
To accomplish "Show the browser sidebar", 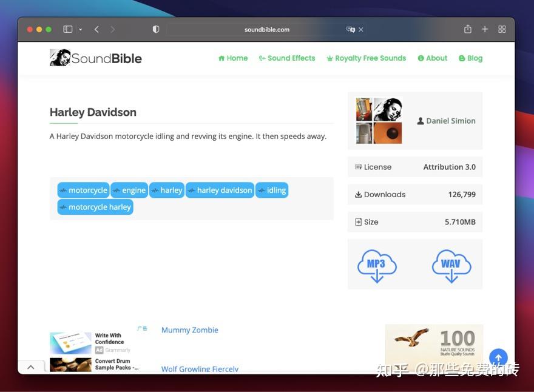I will click(x=68, y=29).
